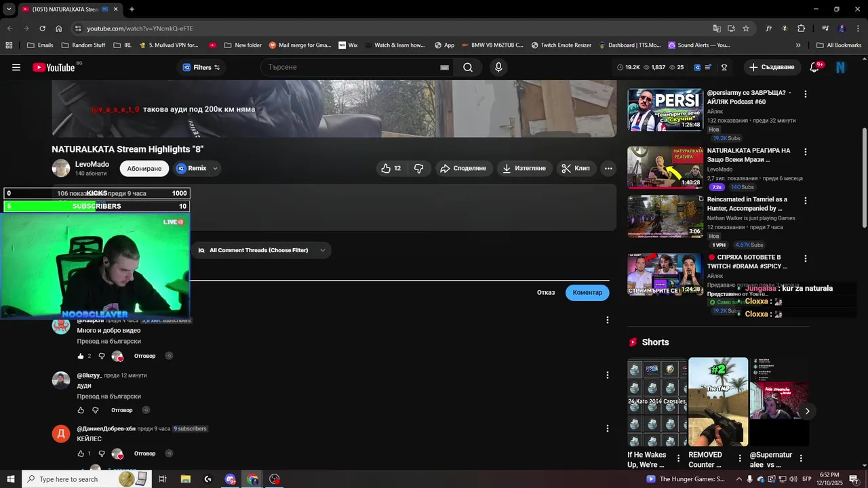Open more actions menu under the video

tap(608, 168)
